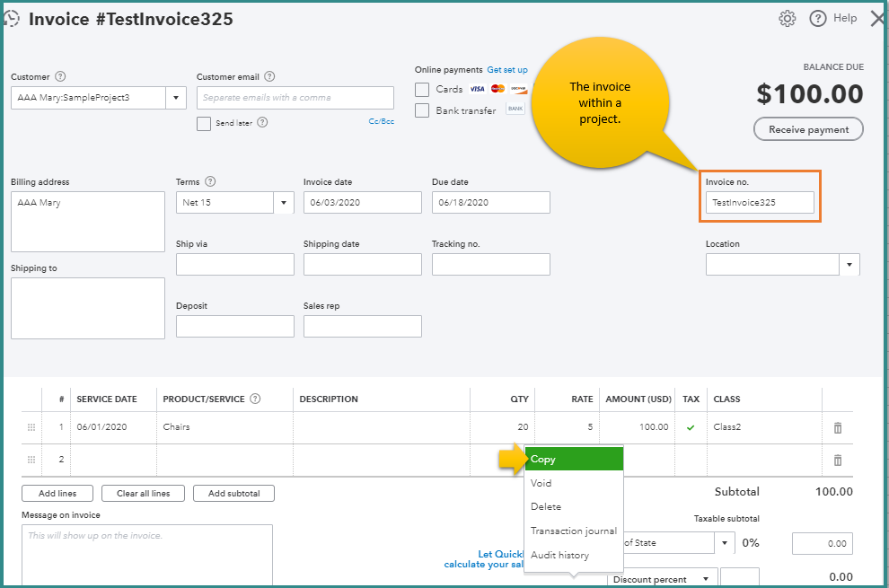Open the Terms Net 15 dropdown
This screenshot has height=588, width=889.
284,203
